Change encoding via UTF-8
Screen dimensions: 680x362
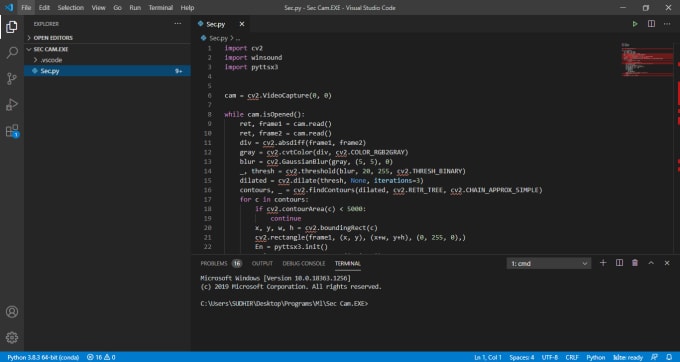[x=550, y=357]
